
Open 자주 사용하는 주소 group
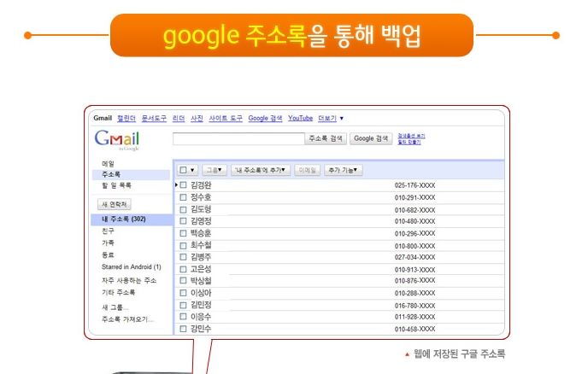(x=129, y=280)
